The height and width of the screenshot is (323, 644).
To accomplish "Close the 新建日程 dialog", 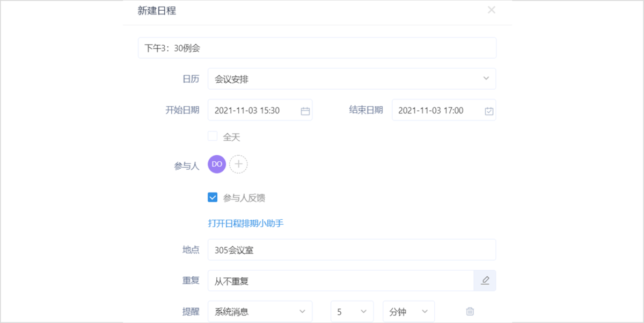I will tap(491, 10).
